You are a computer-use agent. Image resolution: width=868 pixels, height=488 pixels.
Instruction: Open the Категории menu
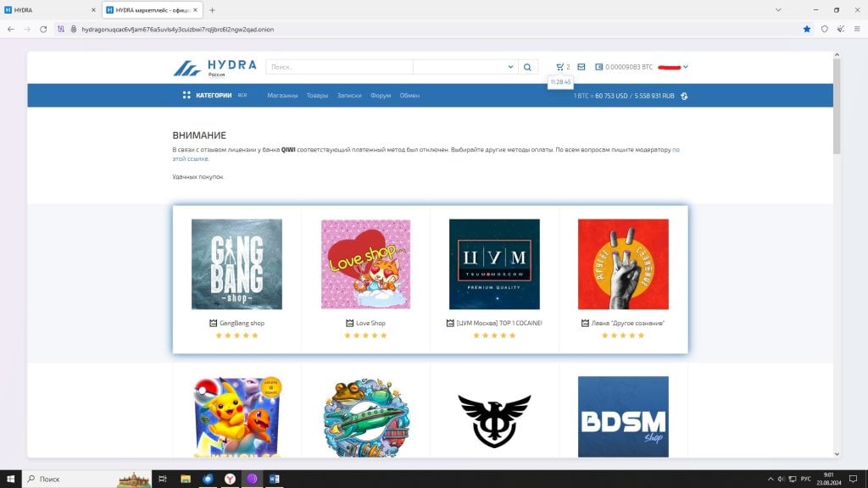click(x=214, y=96)
